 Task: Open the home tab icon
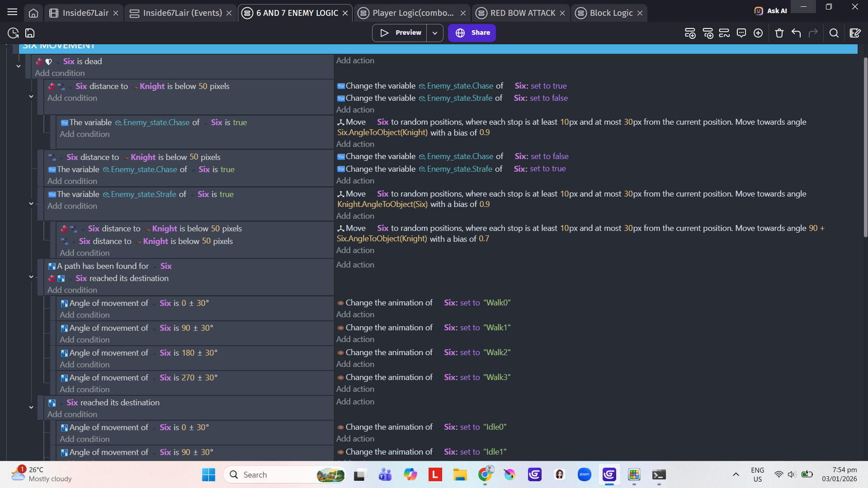point(33,13)
